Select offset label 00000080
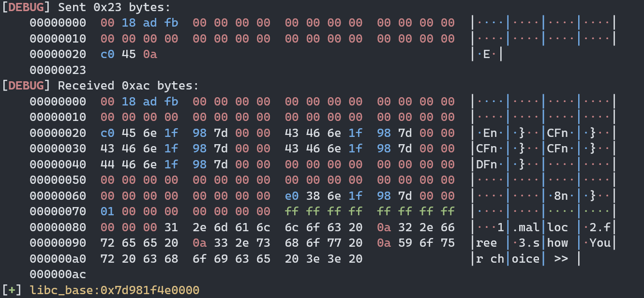The height and width of the screenshot is (298, 644). tap(58, 227)
